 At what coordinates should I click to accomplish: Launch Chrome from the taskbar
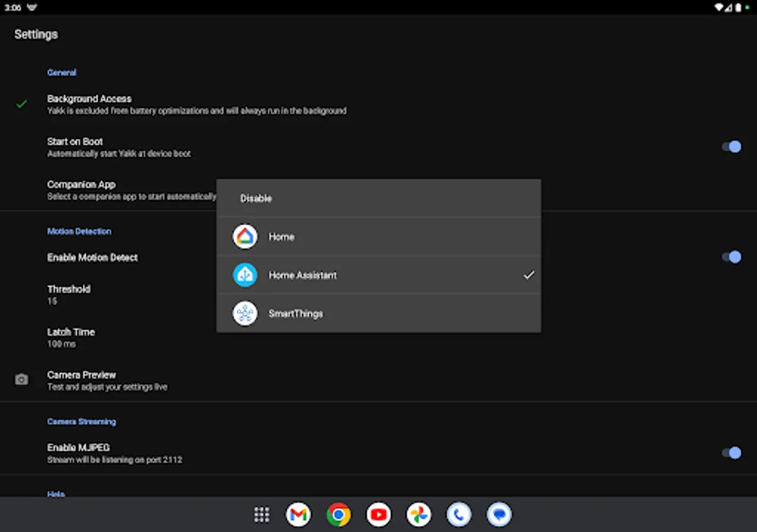tap(338, 514)
